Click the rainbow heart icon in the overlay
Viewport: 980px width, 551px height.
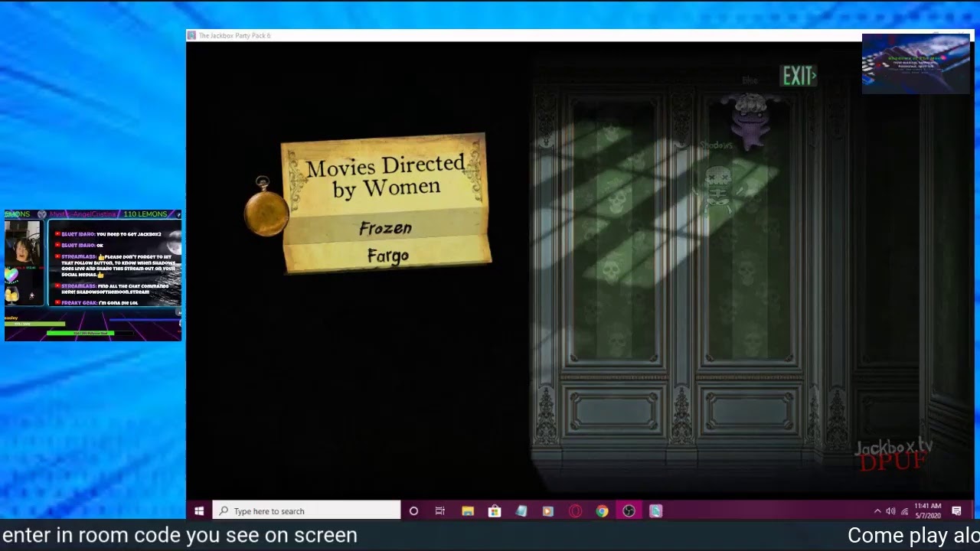pos(11,275)
